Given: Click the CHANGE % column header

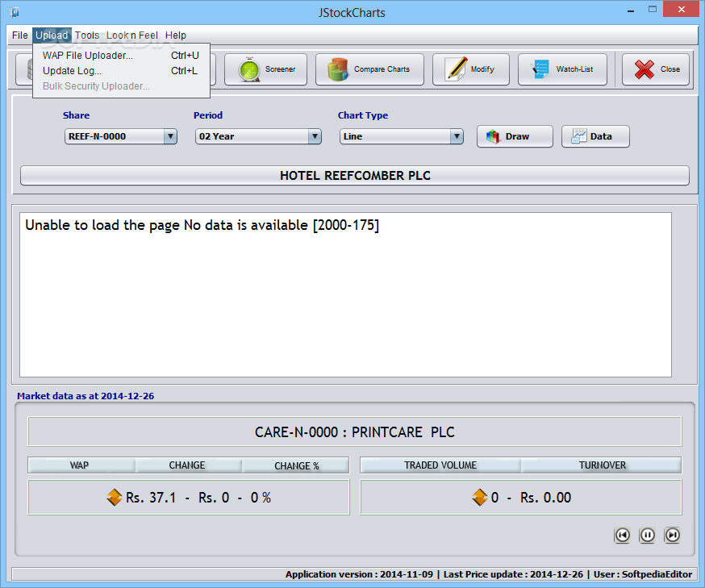Looking at the screenshot, I should [x=295, y=465].
